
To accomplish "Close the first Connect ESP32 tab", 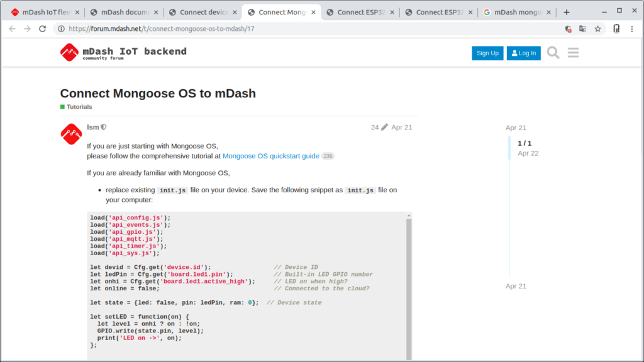I will pyautogui.click(x=392, y=13).
